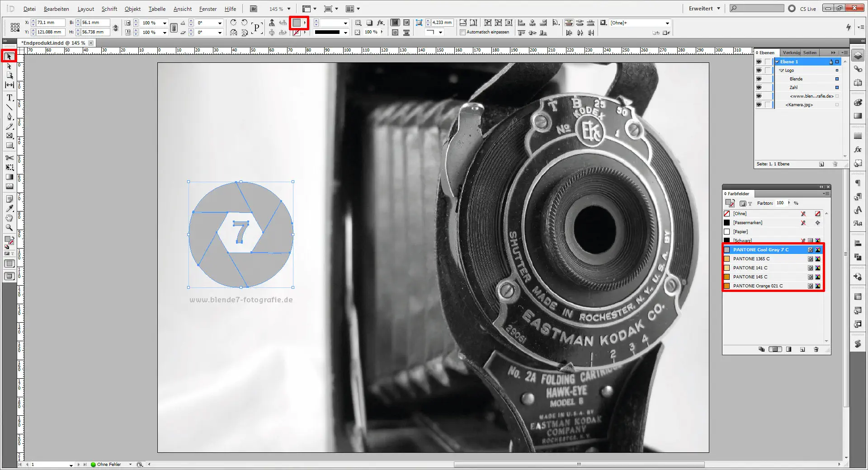Viewport: 868px width, 470px height.
Task: Switch to the Seiten tab
Action: coord(810,52)
